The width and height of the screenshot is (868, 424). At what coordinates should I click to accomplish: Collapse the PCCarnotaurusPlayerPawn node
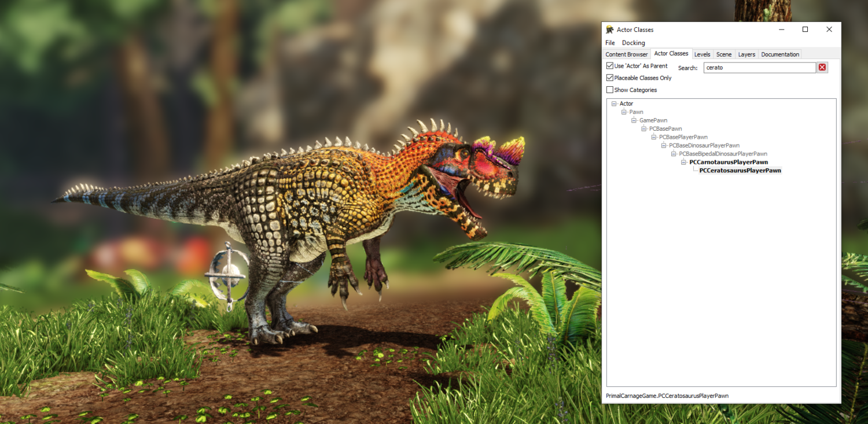(683, 163)
